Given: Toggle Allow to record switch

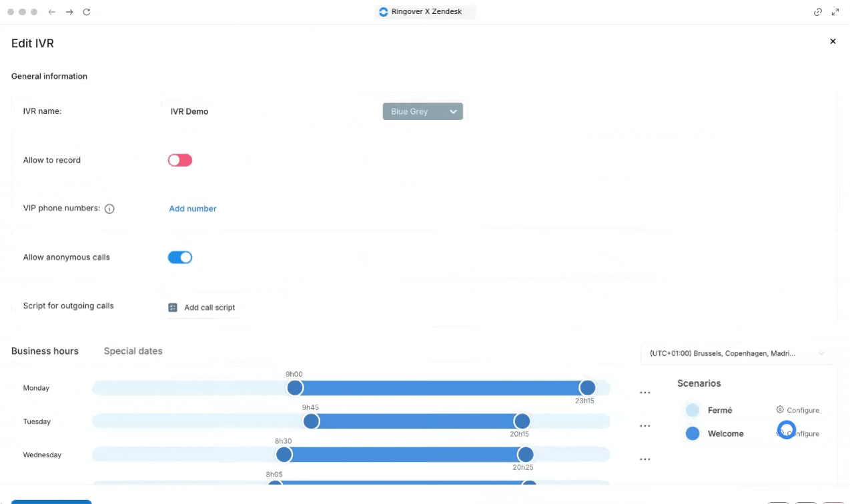Looking at the screenshot, I should [180, 160].
